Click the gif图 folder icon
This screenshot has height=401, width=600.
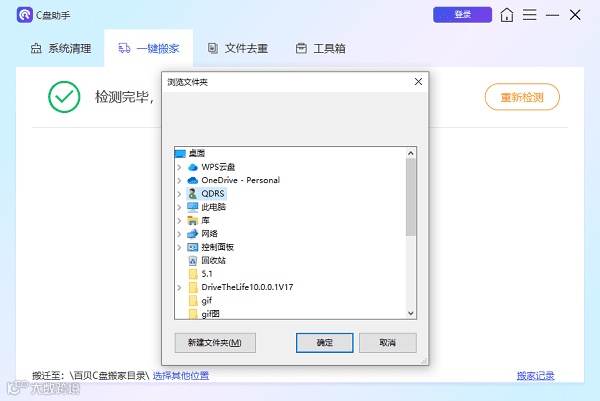point(193,314)
